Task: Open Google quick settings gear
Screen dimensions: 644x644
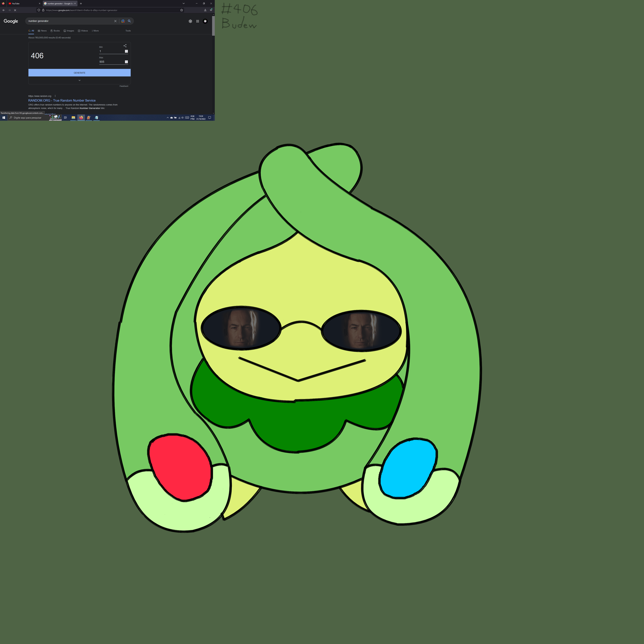Action: coord(190,21)
